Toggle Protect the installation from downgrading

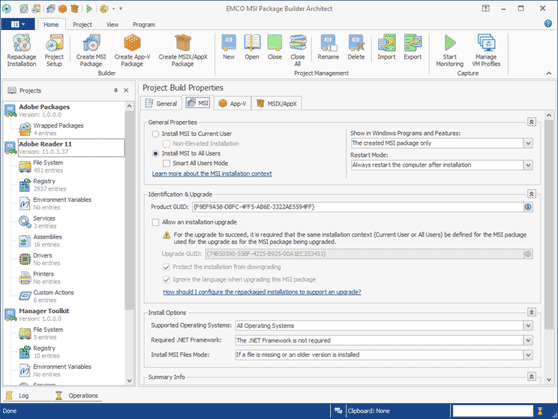pyautogui.click(x=166, y=267)
